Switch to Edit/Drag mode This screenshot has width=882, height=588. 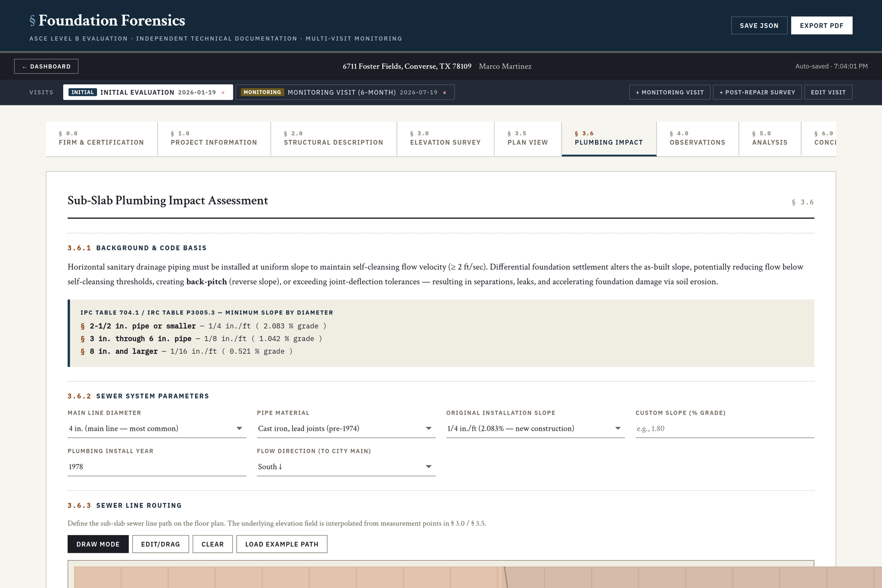161,544
